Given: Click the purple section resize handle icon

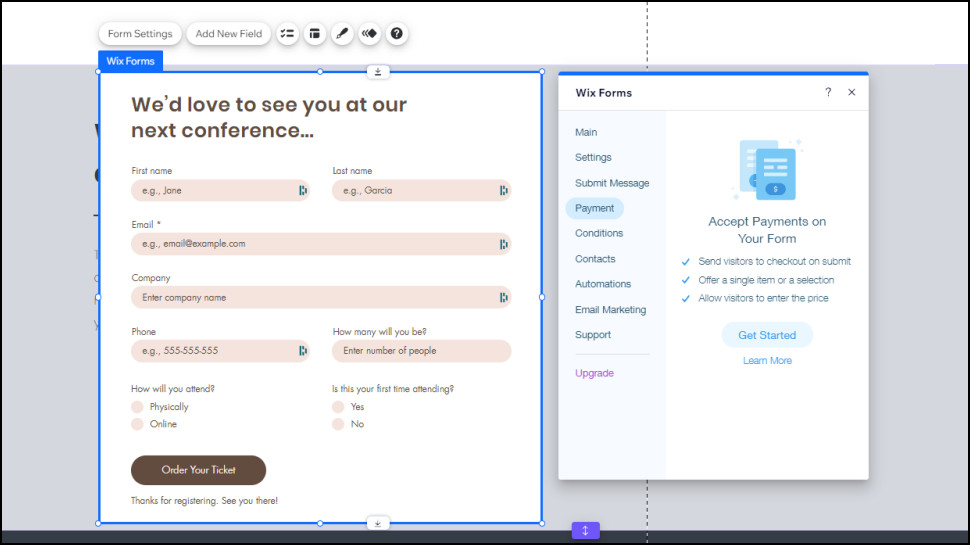Looking at the screenshot, I should [585, 530].
